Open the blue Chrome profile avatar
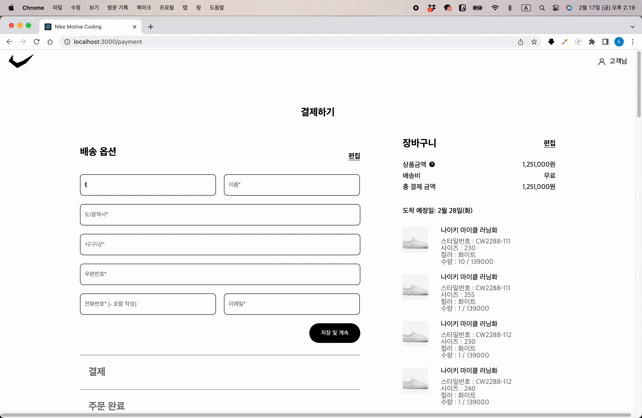 tap(619, 42)
